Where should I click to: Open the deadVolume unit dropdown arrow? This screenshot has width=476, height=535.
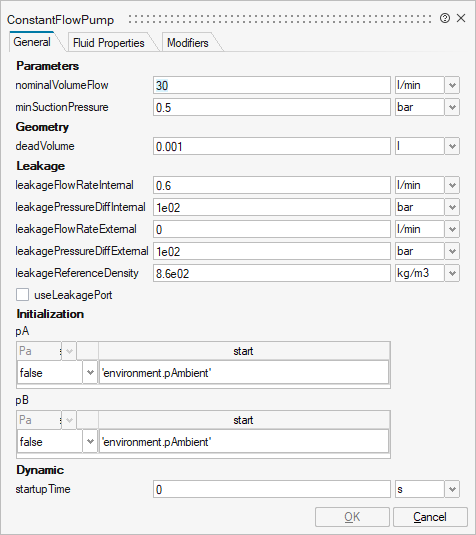tap(452, 146)
